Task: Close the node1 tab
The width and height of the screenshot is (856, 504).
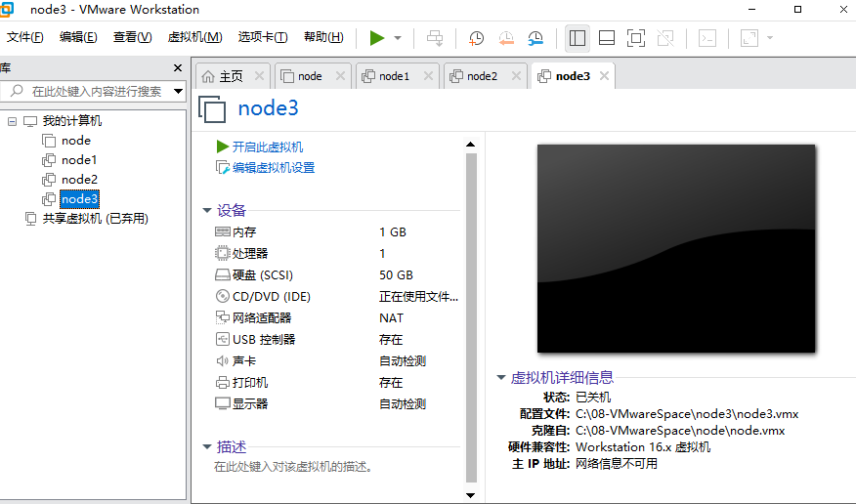Action: pos(429,76)
